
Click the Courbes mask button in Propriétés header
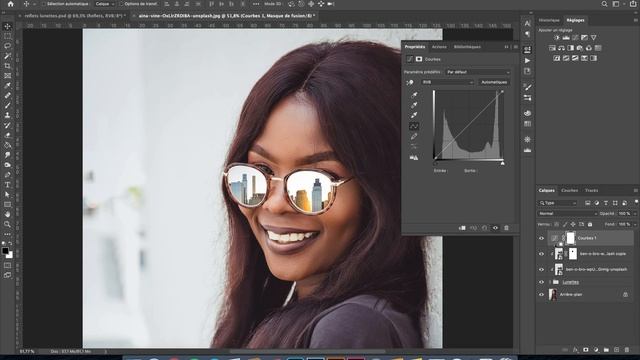419,59
